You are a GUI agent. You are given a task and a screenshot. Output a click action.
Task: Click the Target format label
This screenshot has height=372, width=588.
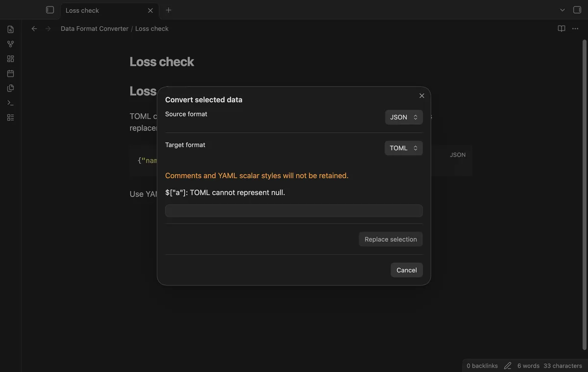click(x=185, y=145)
